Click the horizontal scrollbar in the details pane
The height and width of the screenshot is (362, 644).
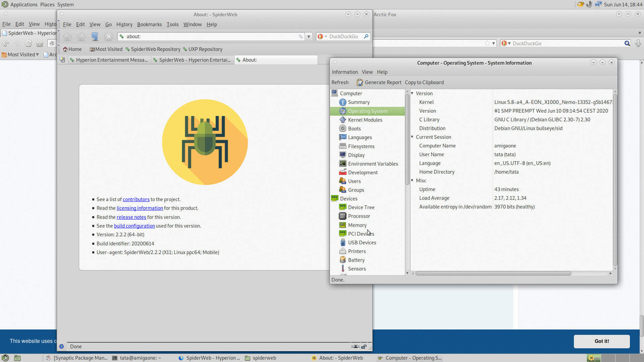[x=493, y=274]
